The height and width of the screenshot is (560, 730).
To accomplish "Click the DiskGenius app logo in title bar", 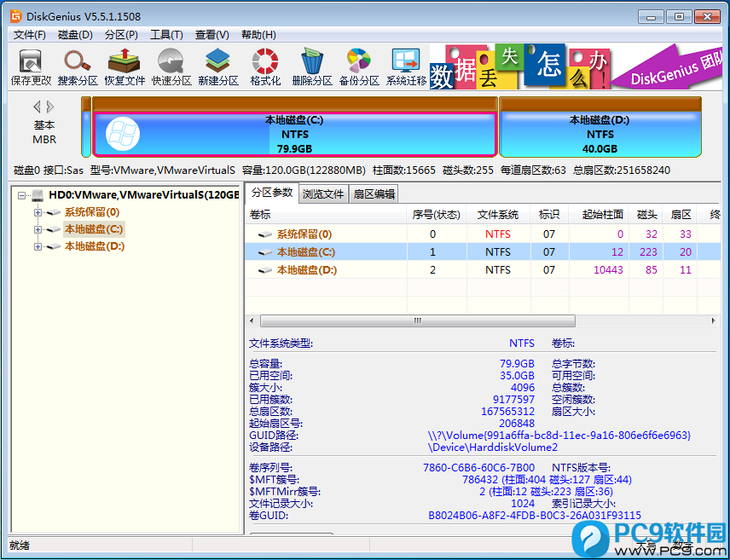I will (x=16, y=17).
